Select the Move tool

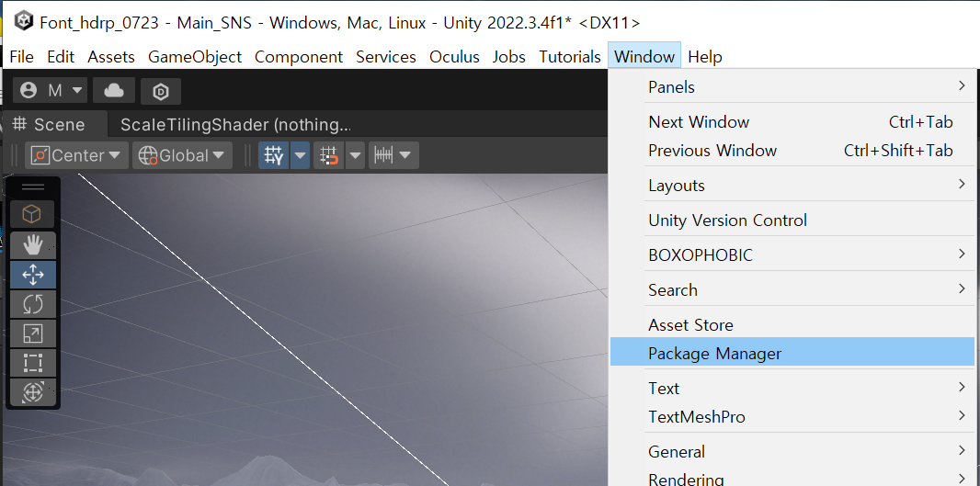[32, 274]
